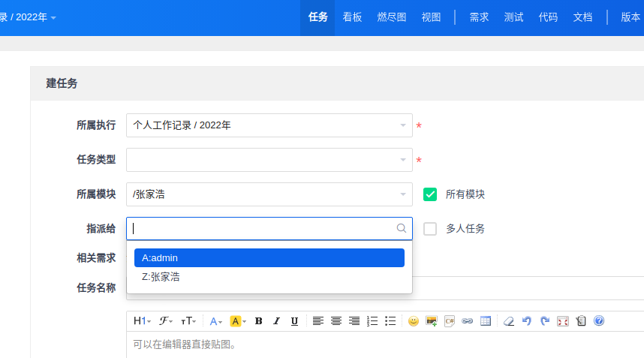This screenshot has height=358, width=644.
Task: Click the search icon in 指派给 field
Action: coord(402,228)
